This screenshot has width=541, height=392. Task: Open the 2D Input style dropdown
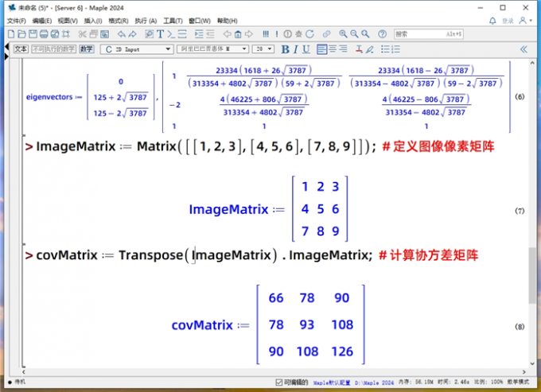137,49
